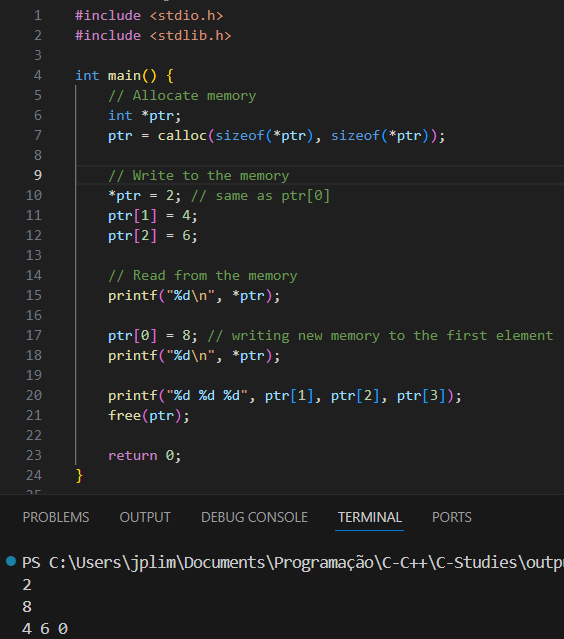Click the '// Allocate memory' comment

[182, 95]
